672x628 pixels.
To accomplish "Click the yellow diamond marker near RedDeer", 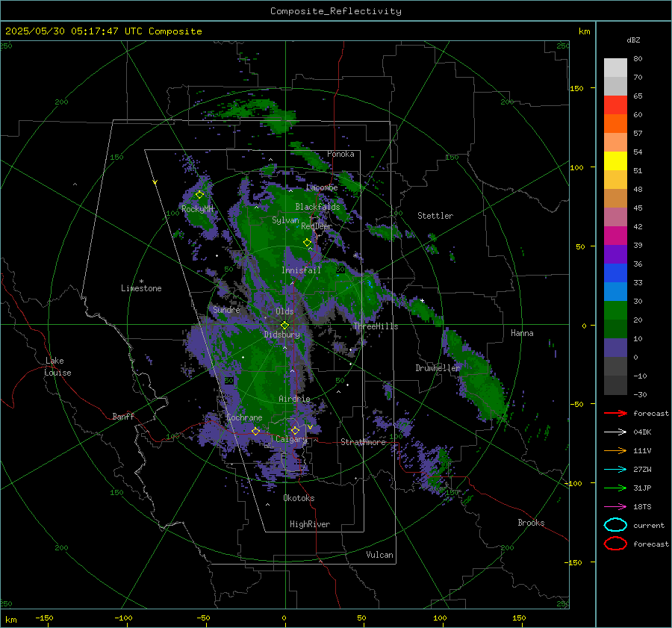I will [307, 243].
